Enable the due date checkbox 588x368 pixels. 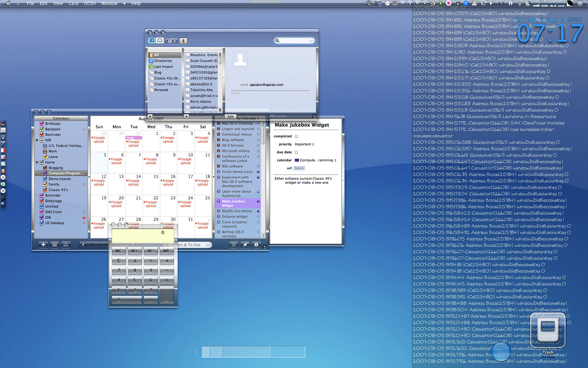tap(296, 152)
